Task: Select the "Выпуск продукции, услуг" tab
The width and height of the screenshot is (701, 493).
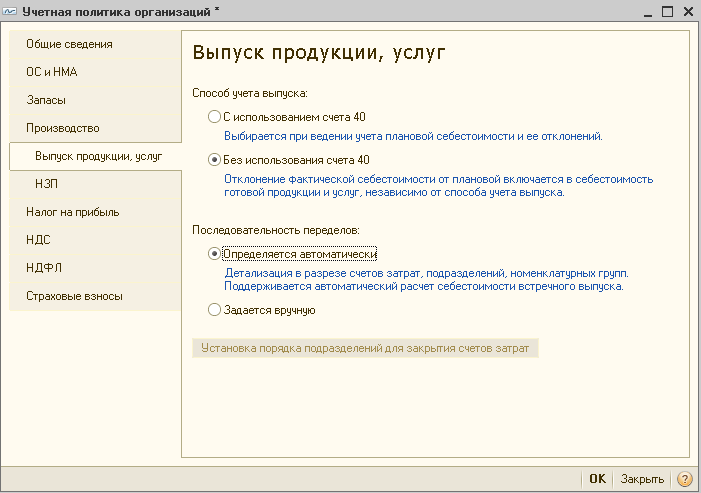Action: 95,156
